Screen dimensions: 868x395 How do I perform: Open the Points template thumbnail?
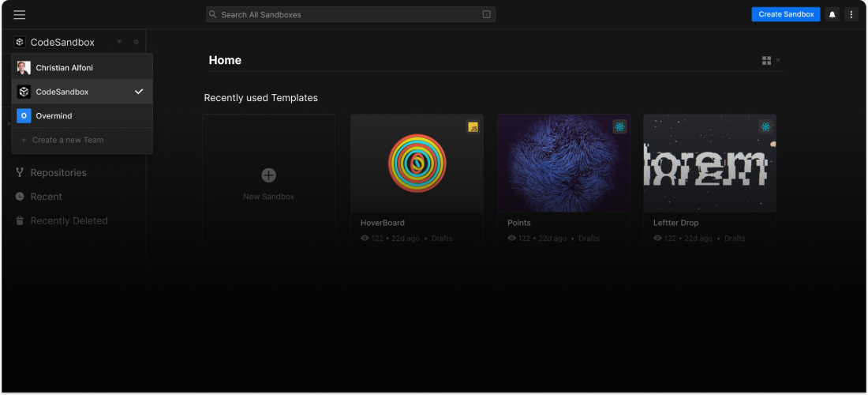563,164
